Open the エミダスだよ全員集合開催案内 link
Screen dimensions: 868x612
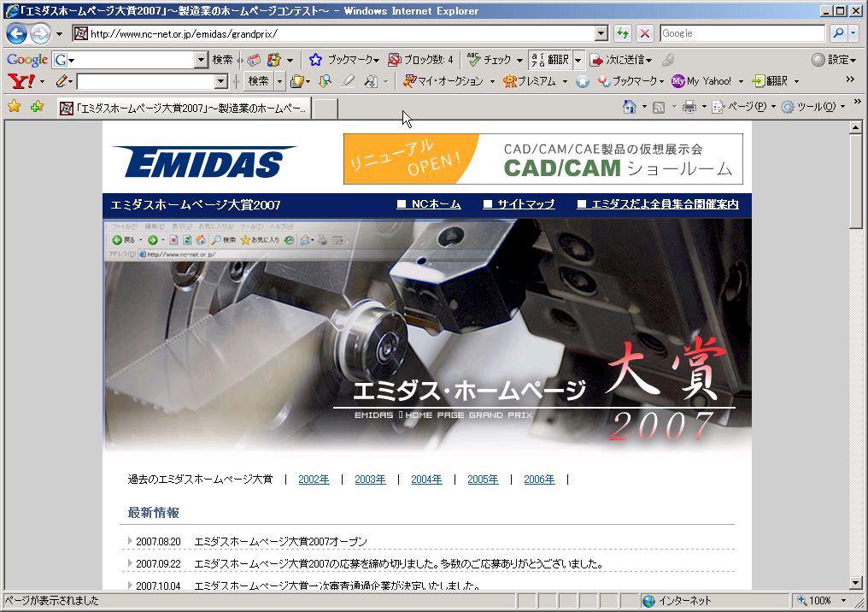[x=658, y=204]
